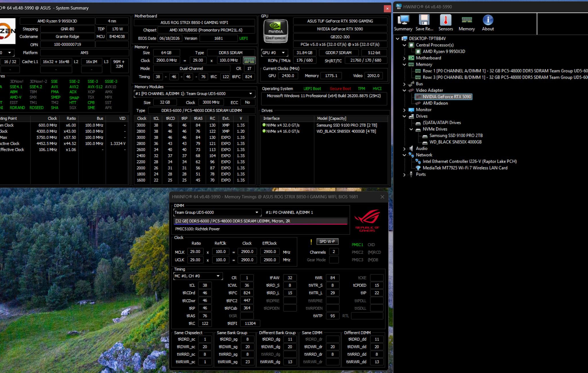This screenshot has width=588, height=373.
Task: Click the Save Report floppy icon
Action: click(x=424, y=22)
